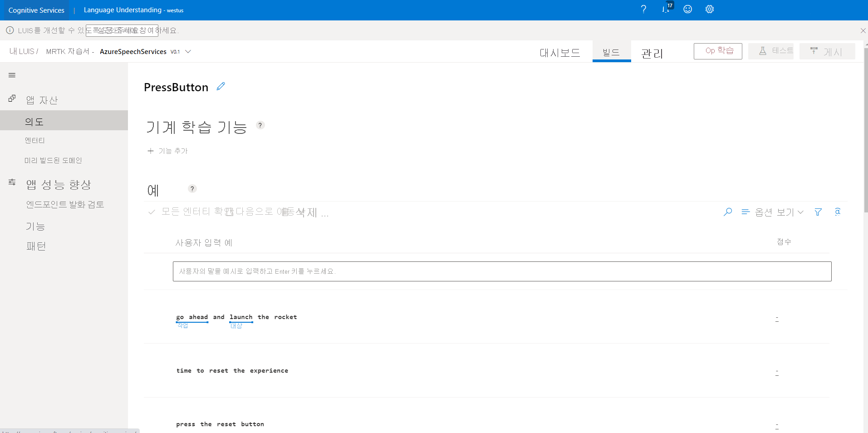Open the help question mark icon in header

(x=643, y=9)
